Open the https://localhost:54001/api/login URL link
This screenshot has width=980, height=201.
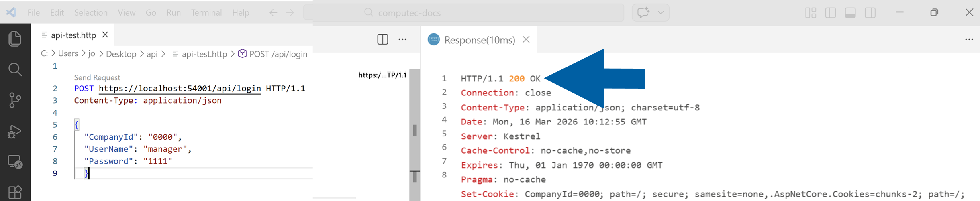point(180,88)
